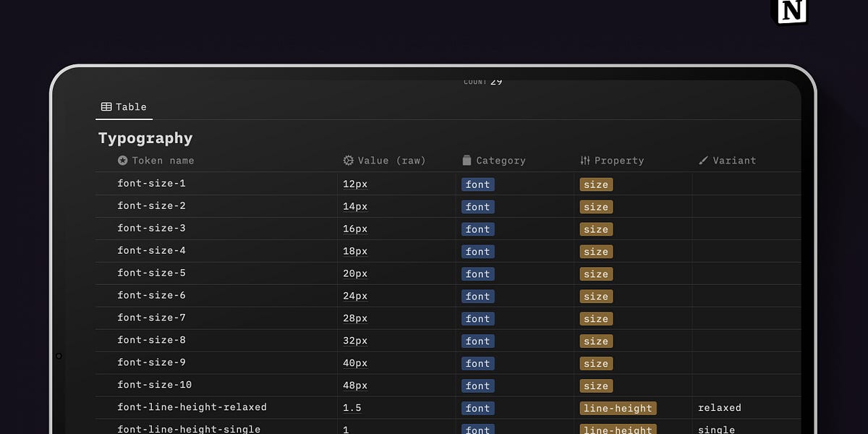868x434 pixels.
Task: Click the size tag in font-size-9 row
Action: [x=596, y=364]
